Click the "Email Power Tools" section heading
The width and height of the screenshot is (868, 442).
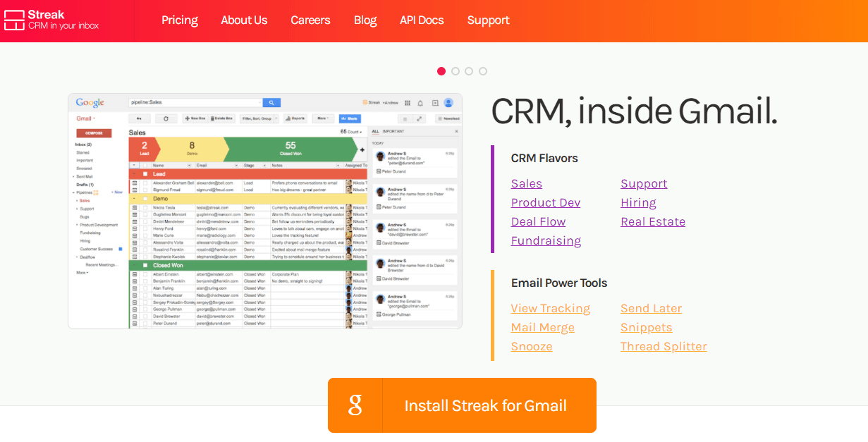(559, 283)
